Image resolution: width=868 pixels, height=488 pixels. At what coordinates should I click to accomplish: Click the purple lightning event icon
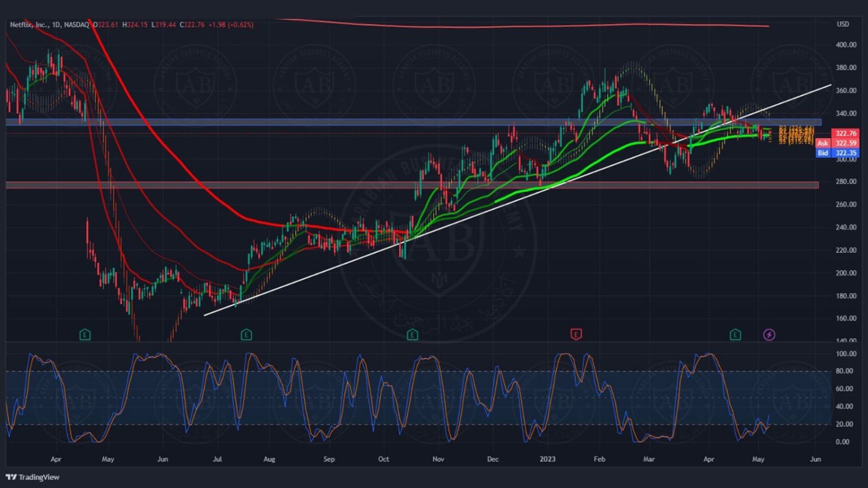769,334
